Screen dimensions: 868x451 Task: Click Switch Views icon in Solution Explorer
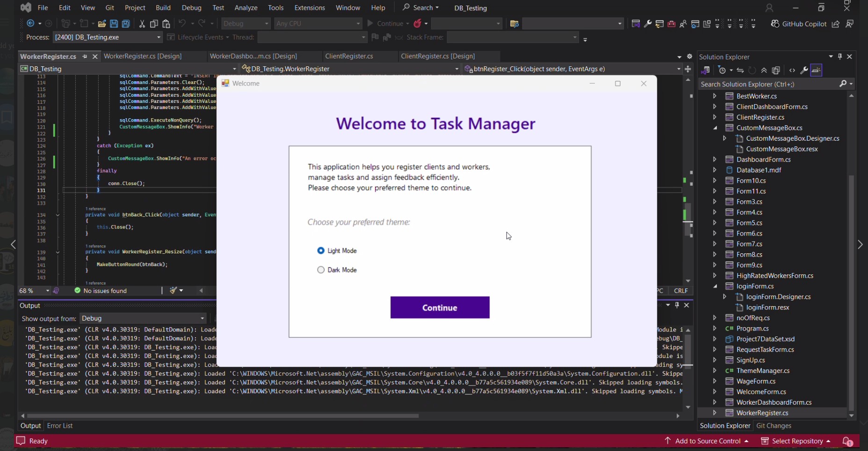point(705,70)
